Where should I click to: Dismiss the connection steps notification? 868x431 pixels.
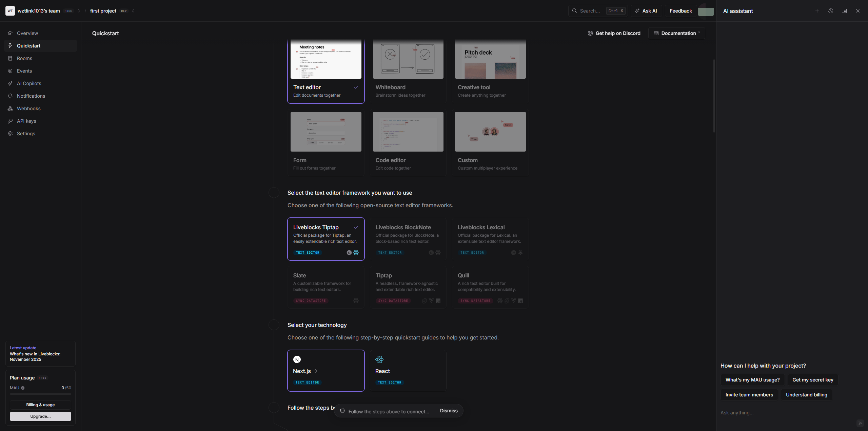click(448, 411)
